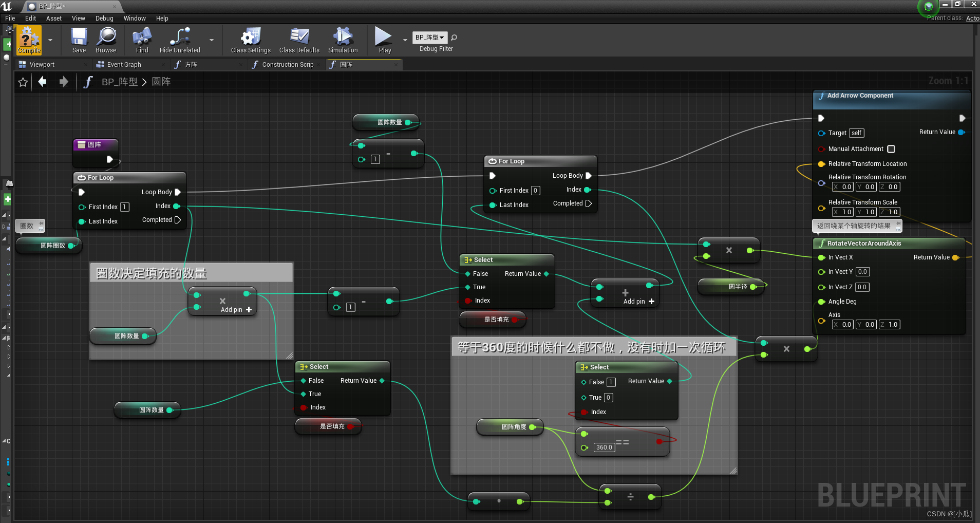
Task: Toggle Hide Unrelated nodes
Action: coord(180,40)
